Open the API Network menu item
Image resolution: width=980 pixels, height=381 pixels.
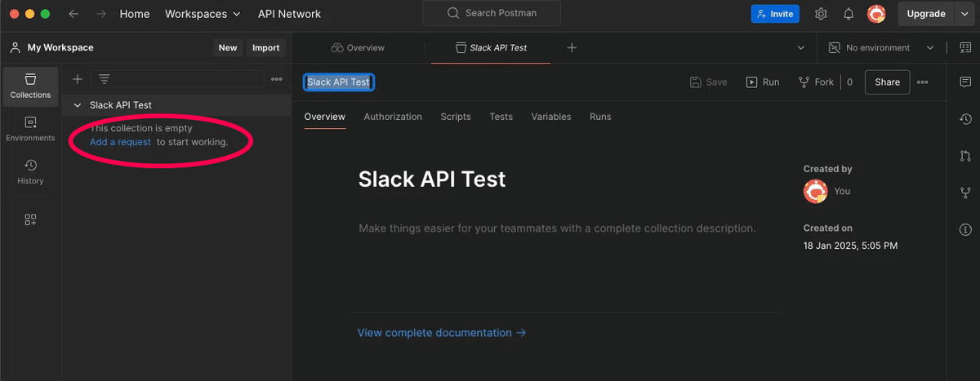[289, 14]
